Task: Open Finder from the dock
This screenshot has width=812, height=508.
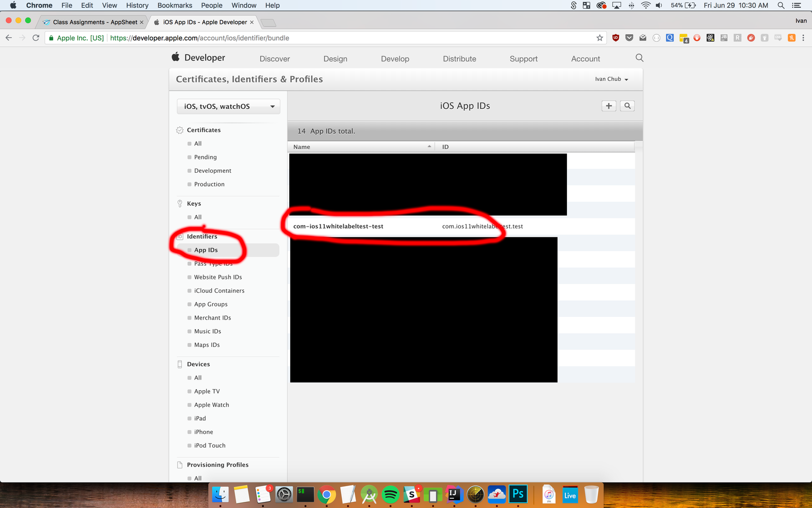Action: [220, 494]
